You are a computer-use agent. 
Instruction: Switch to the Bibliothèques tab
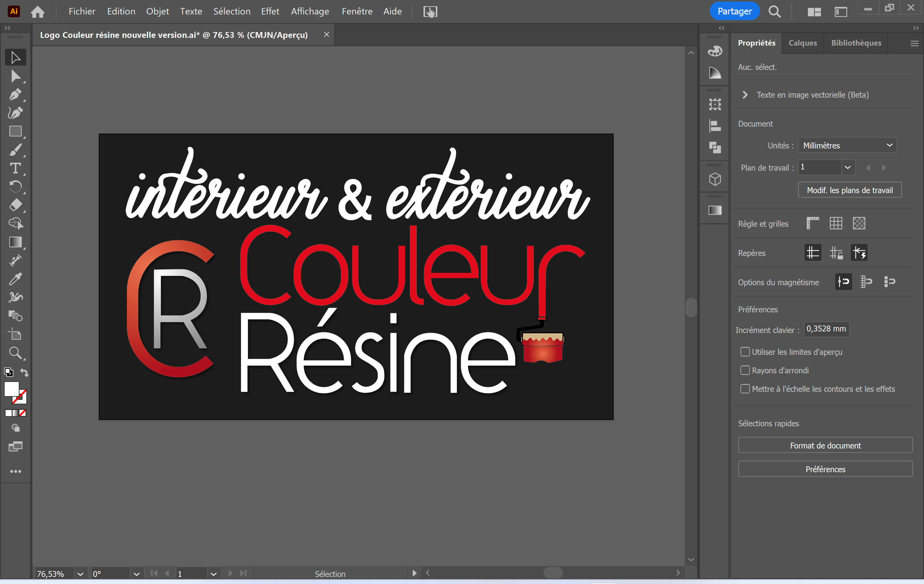click(856, 43)
